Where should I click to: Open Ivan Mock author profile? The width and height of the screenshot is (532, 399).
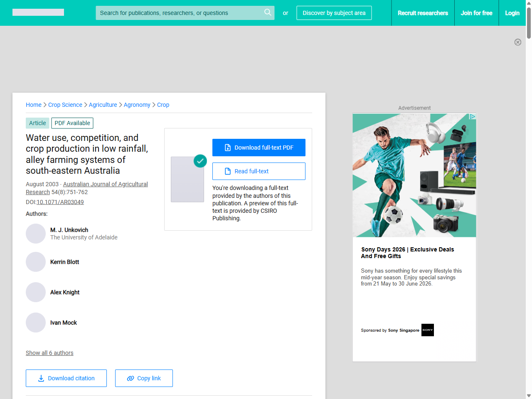tap(64, 323)
